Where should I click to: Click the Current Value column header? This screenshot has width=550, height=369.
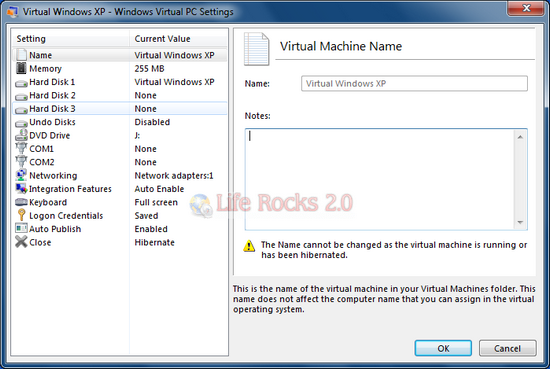point(179,39)
